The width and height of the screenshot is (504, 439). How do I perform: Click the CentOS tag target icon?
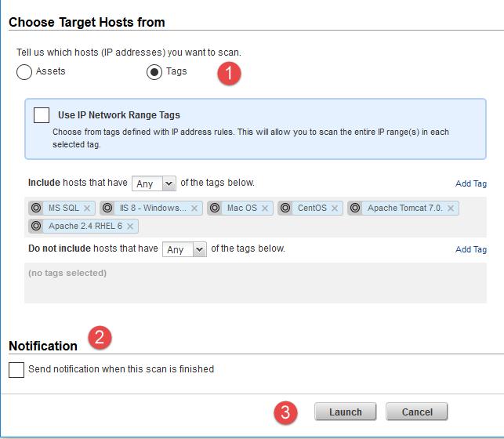tap(285, 208)
